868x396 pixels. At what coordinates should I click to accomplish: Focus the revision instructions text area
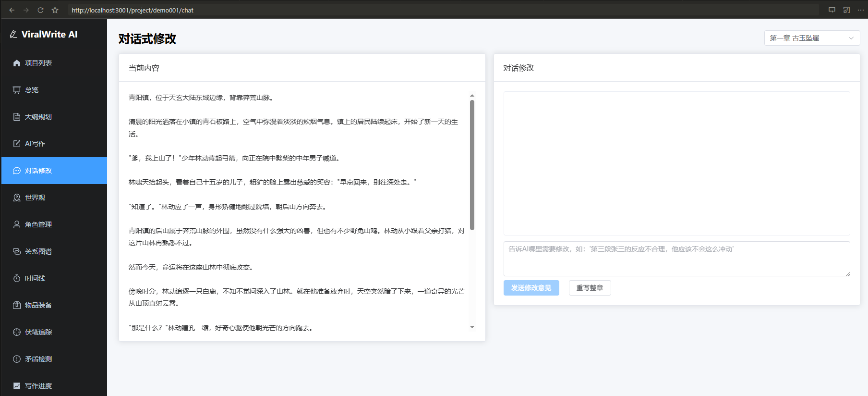coord(677,259)
